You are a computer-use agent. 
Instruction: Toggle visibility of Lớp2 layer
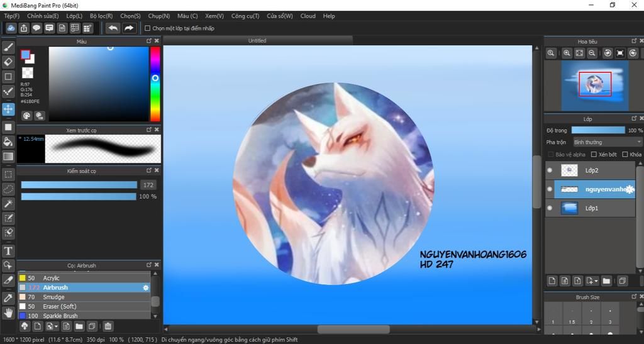[x=550, y=170]
